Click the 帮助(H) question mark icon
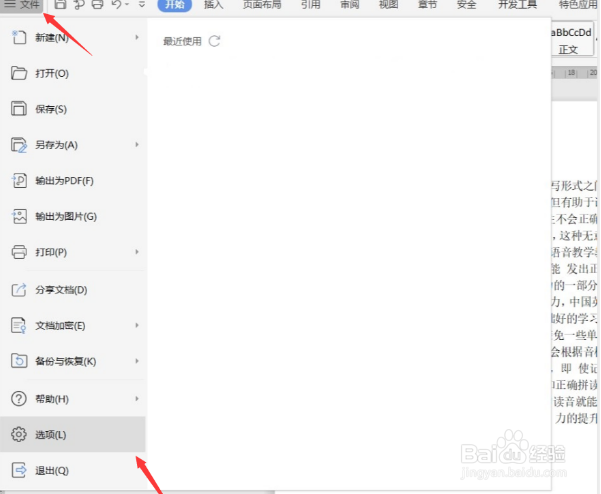Screen dimensions: 601x494 click(19, 399)
